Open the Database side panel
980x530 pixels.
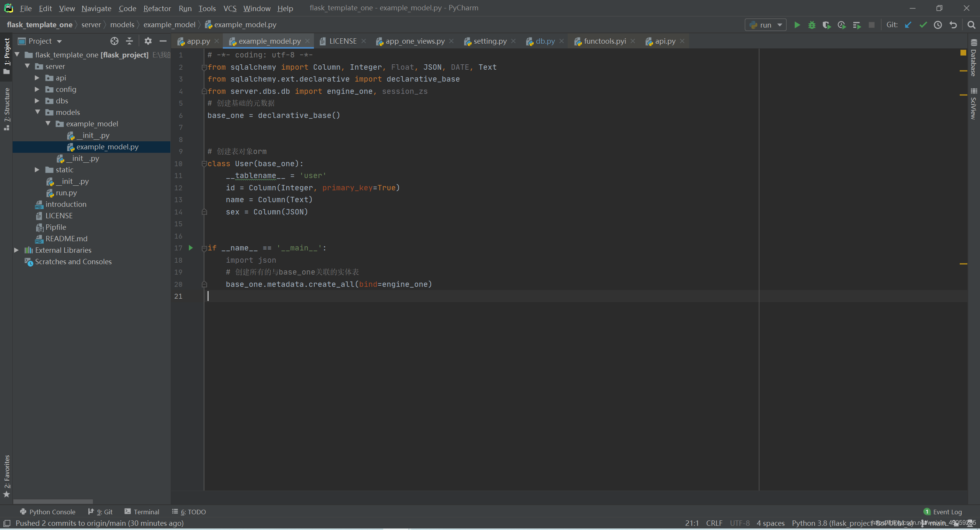point(974,58)
